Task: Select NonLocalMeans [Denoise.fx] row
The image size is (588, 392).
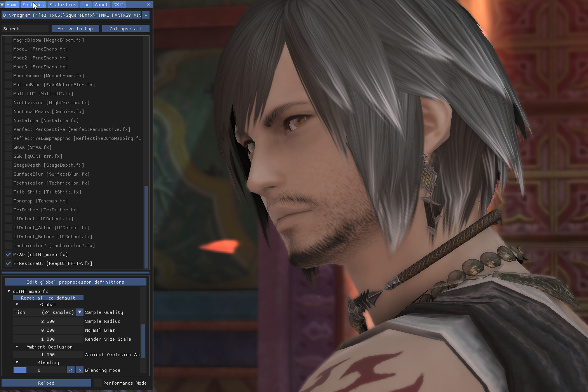Action: tap(49, 112)
